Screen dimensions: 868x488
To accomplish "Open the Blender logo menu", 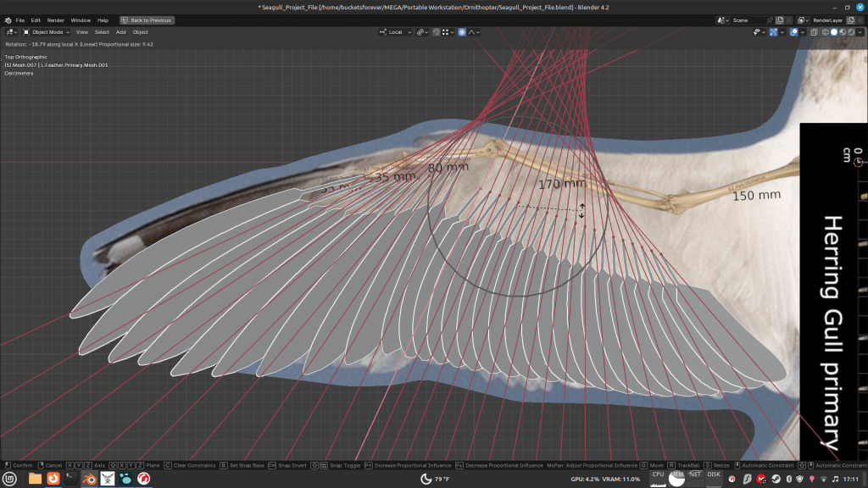I will pyautogui.click(x=7, y=19).
